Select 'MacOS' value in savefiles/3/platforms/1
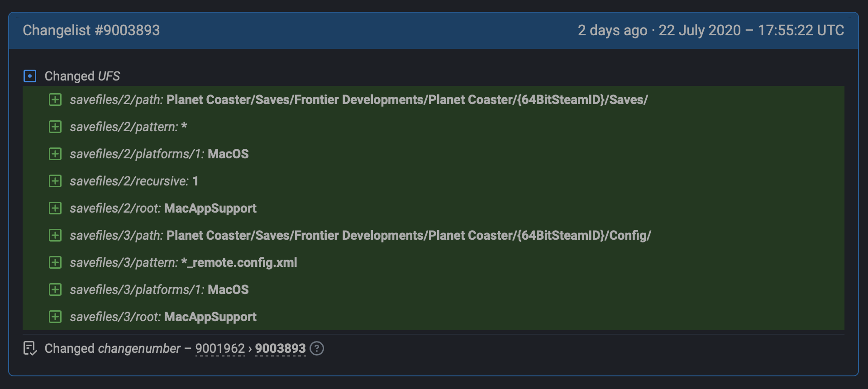The image size is (868, 389). (228, 289)
